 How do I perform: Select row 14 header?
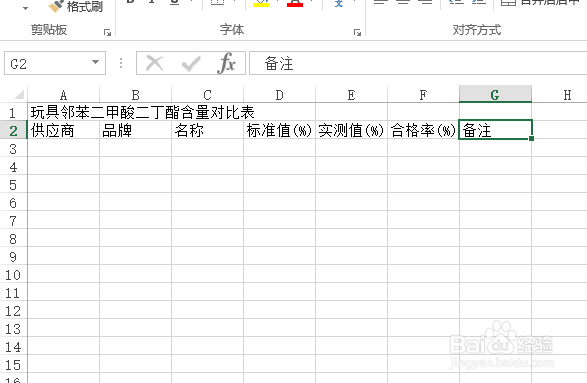pos(13,346)
